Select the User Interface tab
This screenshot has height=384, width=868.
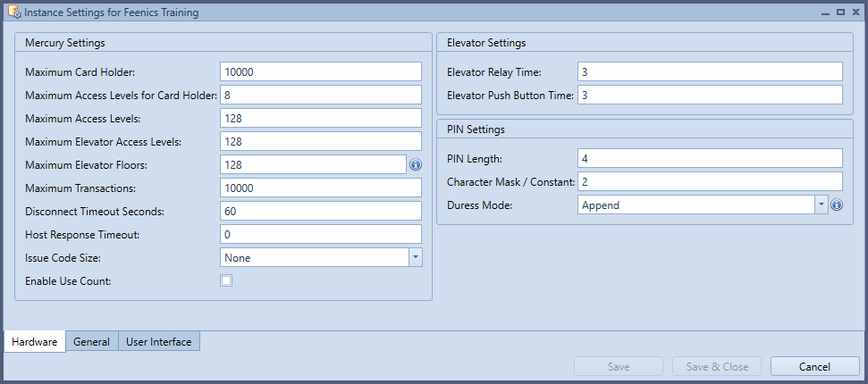(x=159, y=342)
